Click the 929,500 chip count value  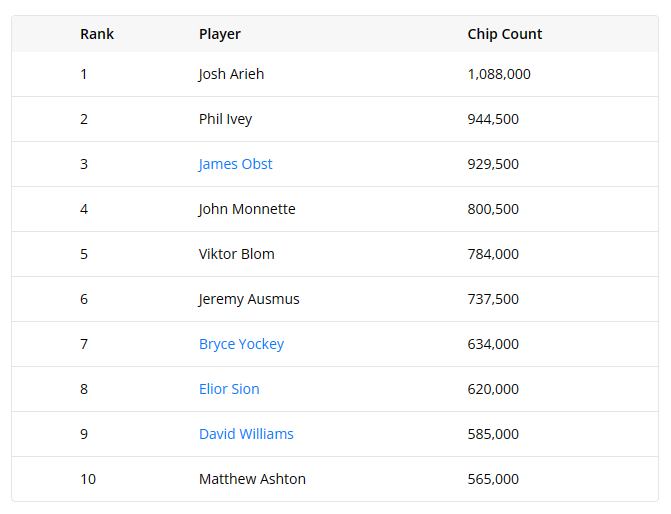point(493,164)
